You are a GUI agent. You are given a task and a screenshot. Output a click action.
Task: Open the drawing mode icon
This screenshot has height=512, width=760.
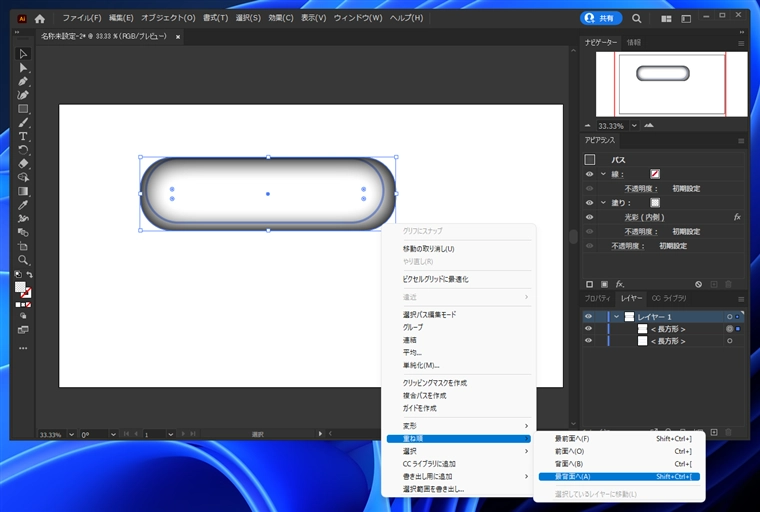[x=23, y=316]
